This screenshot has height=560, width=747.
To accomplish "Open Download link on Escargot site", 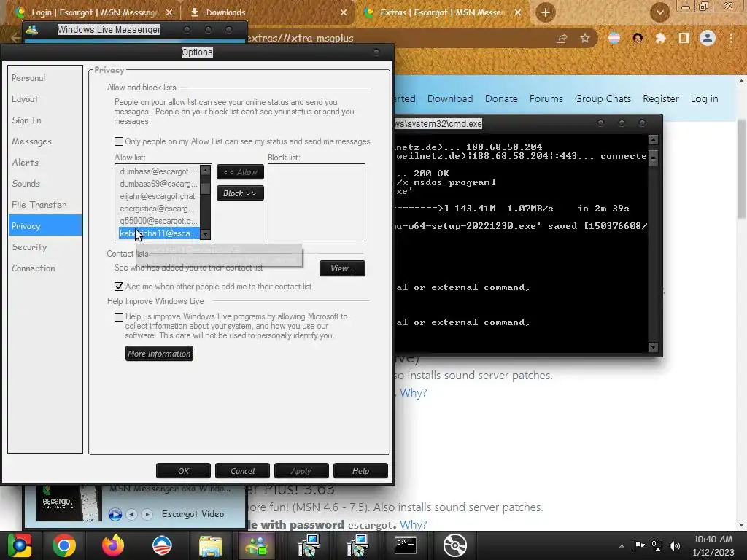I will point(449,98).
